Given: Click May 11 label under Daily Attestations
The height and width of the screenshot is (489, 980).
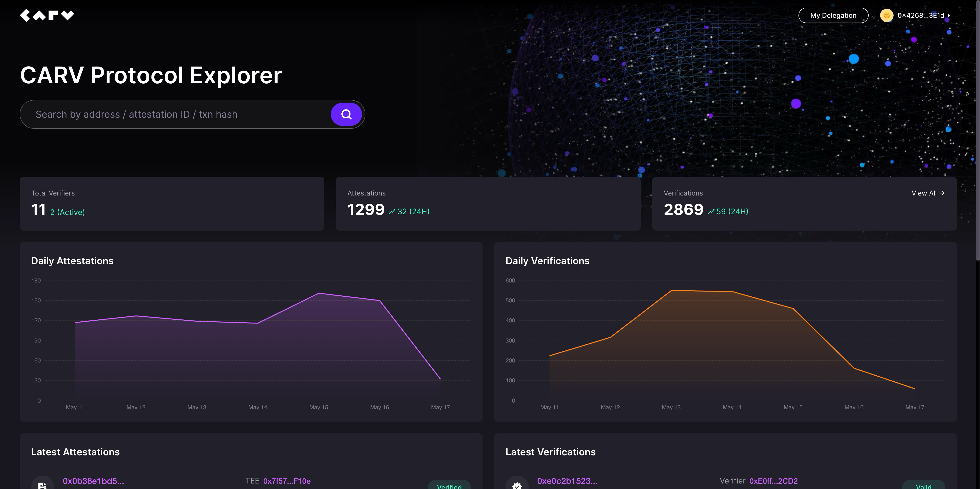Looking at the screenshot, I should [75, 407].
